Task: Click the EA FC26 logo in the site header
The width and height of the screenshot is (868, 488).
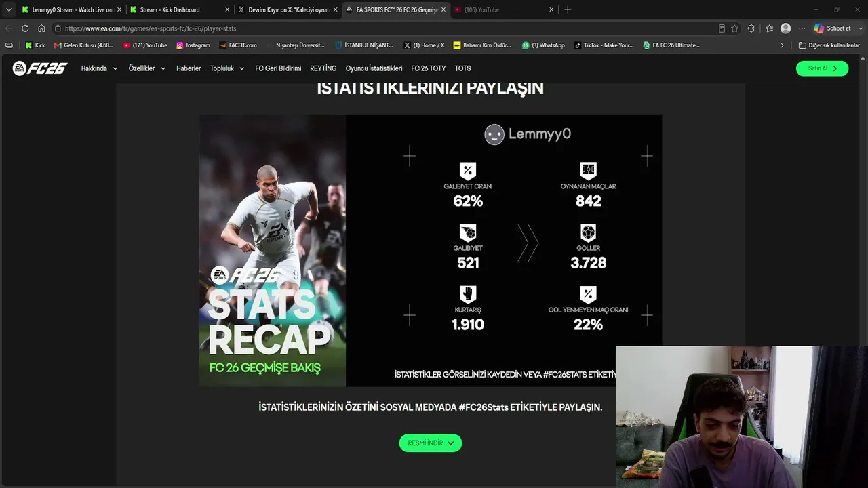Action: pyautogui.click(x=40, y=68)
